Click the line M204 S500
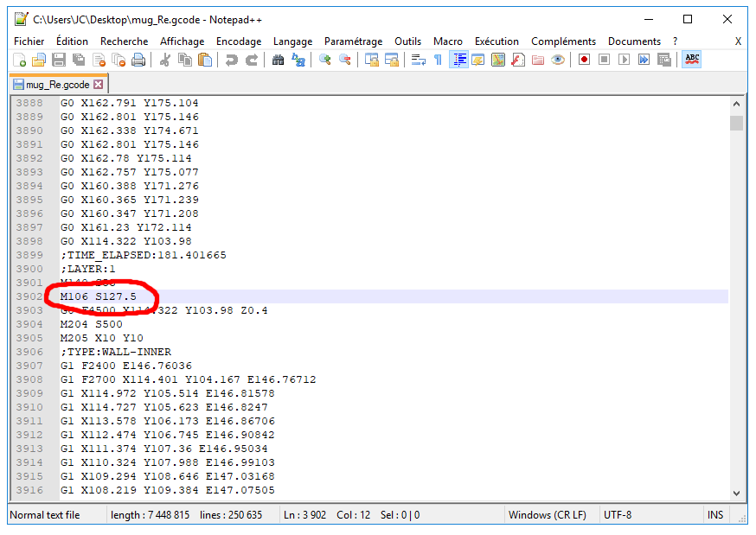This screenshot has height=535, width=756. [x=91, y=325]
